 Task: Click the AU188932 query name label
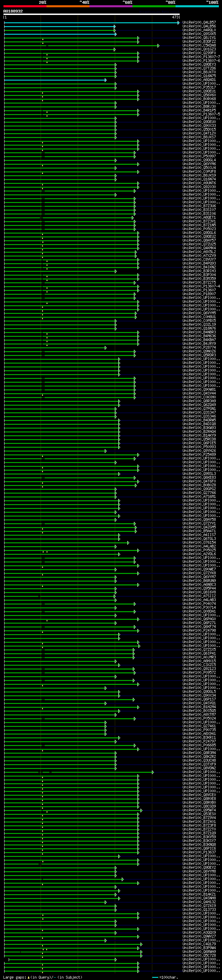[x=13, y=11]
